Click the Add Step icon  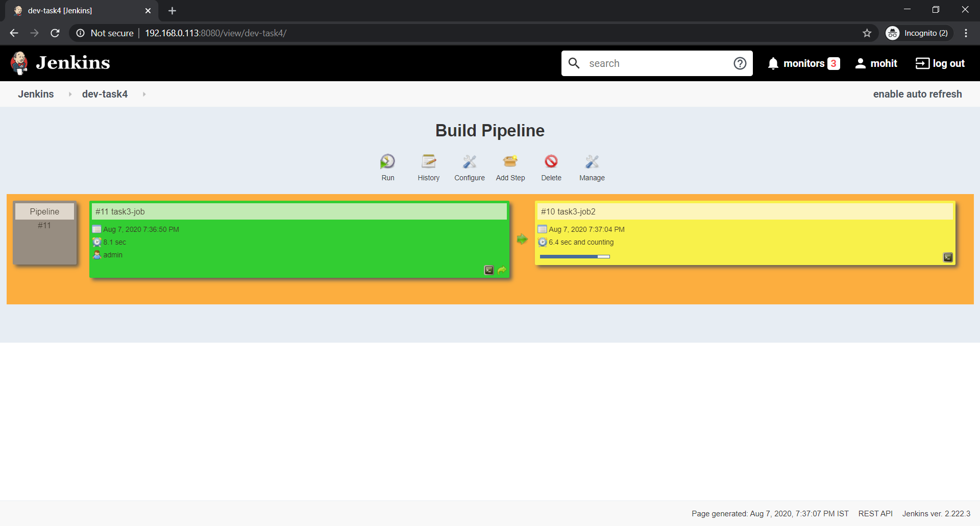pyautogui.click(x=510, y=161)
